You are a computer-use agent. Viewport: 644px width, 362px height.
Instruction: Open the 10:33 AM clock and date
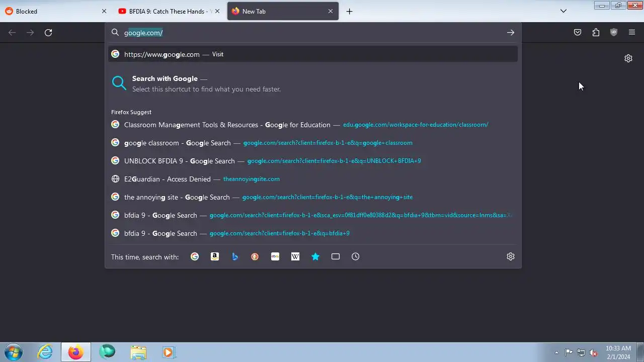(x=618, y=352)
